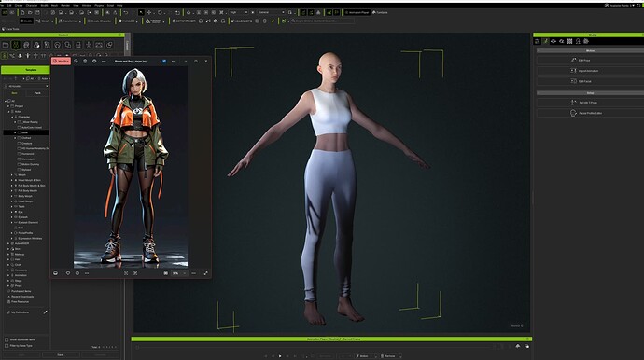Image resolution: width=644 pixels, height=360 pixels.
Task: Click the info icon at photo viewer bottom
Action: coord(77,273)
